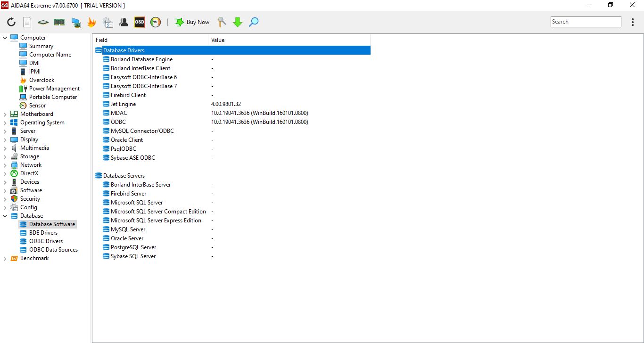644x343 pixels.
Task: Click the Field column header
Action: [150, 40]
